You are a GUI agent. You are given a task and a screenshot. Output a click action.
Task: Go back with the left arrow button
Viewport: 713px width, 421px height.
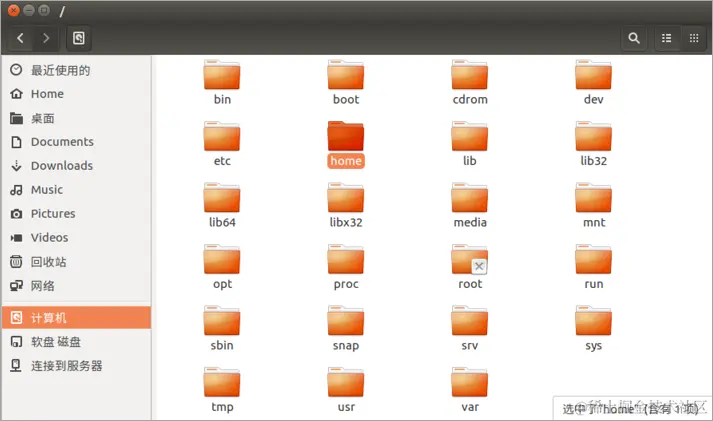coord(20,38)
